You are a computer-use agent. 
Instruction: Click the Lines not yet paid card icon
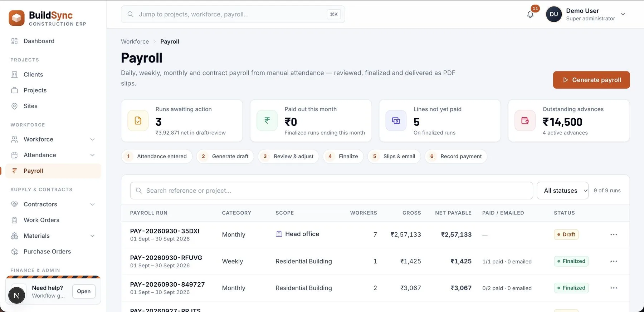[396, 121]
